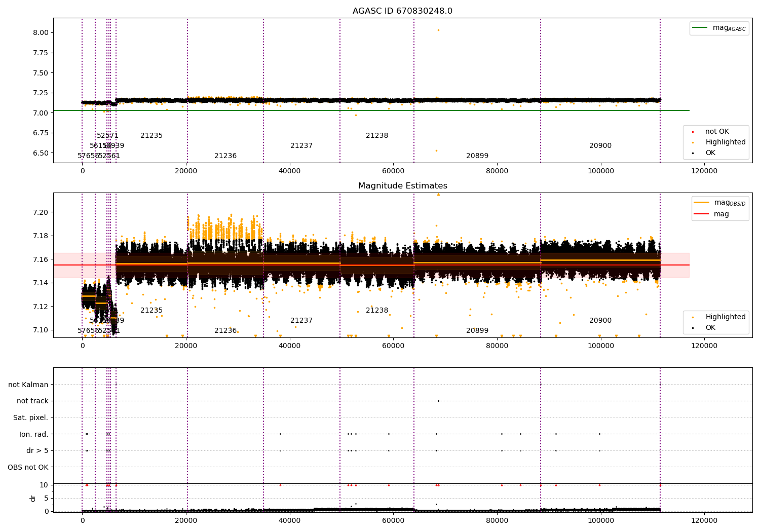Click the black point on the "not track" row
760x532 pixels.
(439, 401)
